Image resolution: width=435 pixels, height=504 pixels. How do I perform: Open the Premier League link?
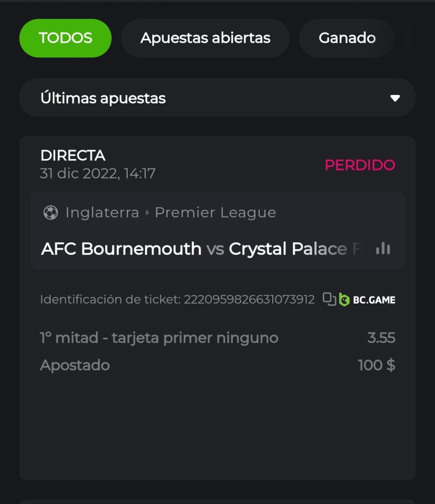[x=215, y=213]
